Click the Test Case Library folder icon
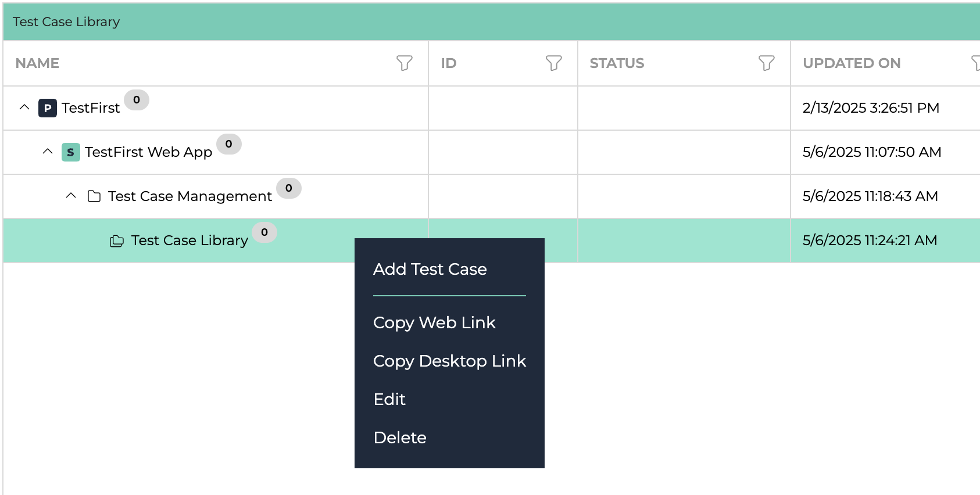 117,241
